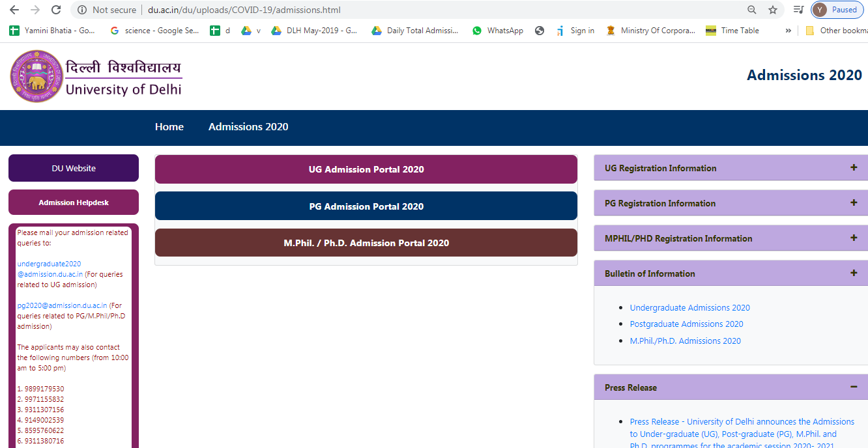
Task: Click helpdesk phone number 8595760622
Action: (44, 430)
